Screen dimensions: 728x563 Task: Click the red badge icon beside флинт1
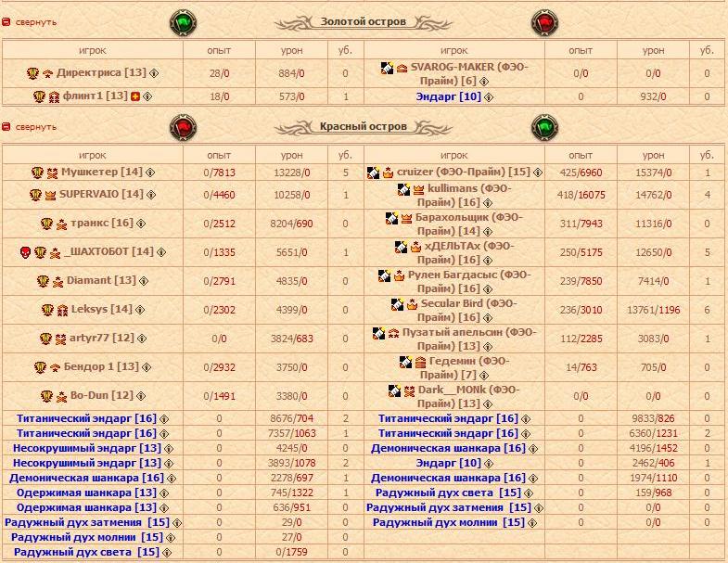[135, 96]
